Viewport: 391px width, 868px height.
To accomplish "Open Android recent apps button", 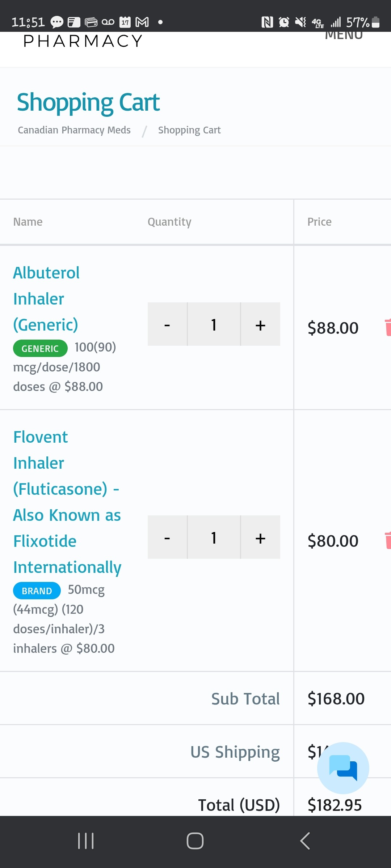I will click(x=86, y=841).
